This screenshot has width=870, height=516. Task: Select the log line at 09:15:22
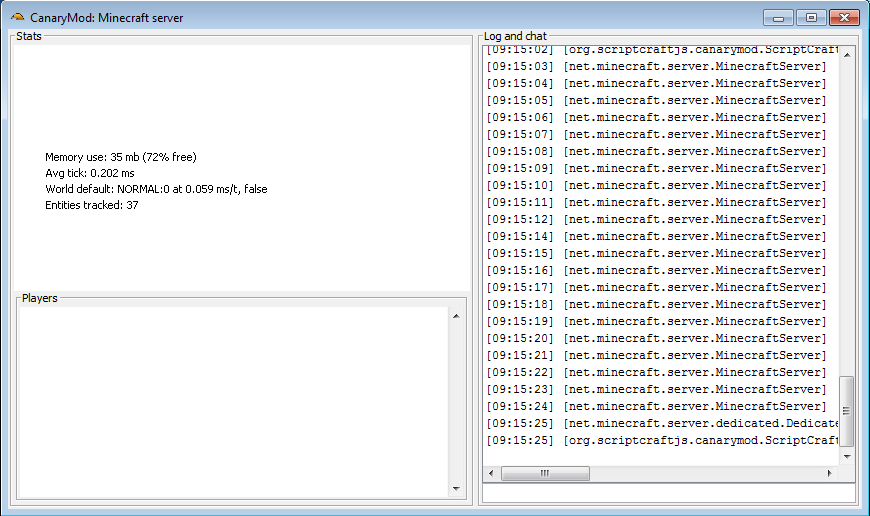[656, 372]
